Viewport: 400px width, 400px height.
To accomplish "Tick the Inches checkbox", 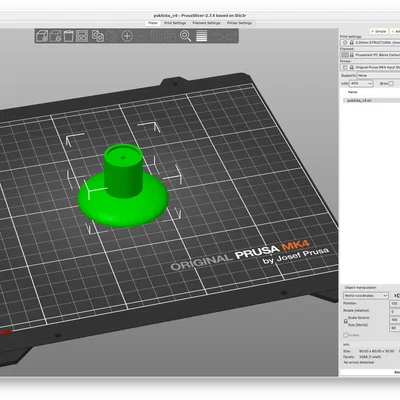I will tap(346, 335).
